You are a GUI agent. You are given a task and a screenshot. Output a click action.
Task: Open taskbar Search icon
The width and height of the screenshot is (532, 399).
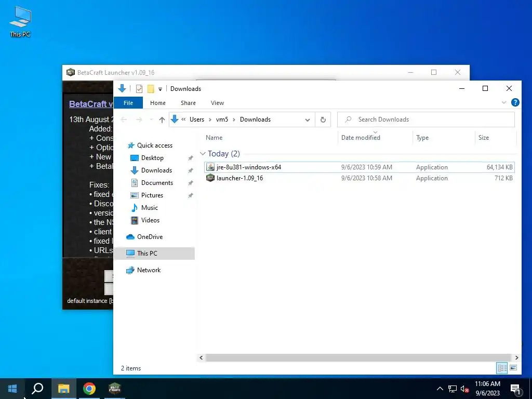[x=37, y=389]
